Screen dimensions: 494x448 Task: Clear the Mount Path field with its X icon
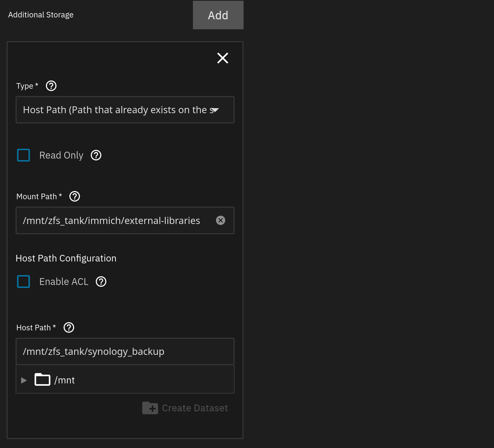point(221,221)
